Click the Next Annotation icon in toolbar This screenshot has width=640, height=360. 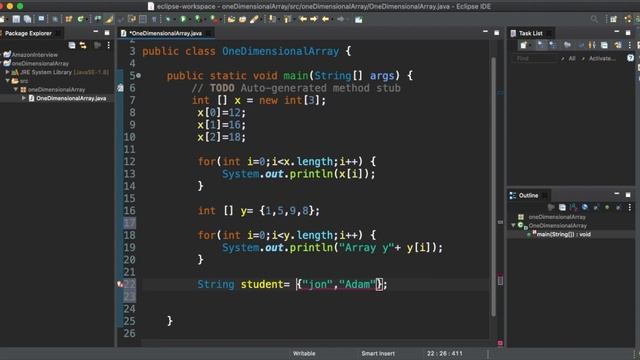pyautogui.click(x=272, y=19)
